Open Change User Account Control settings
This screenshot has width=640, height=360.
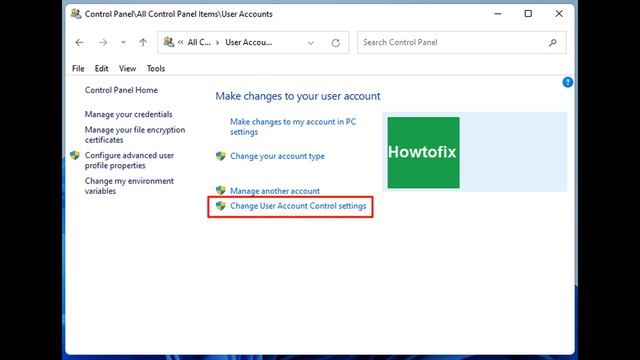click(298, 206)
